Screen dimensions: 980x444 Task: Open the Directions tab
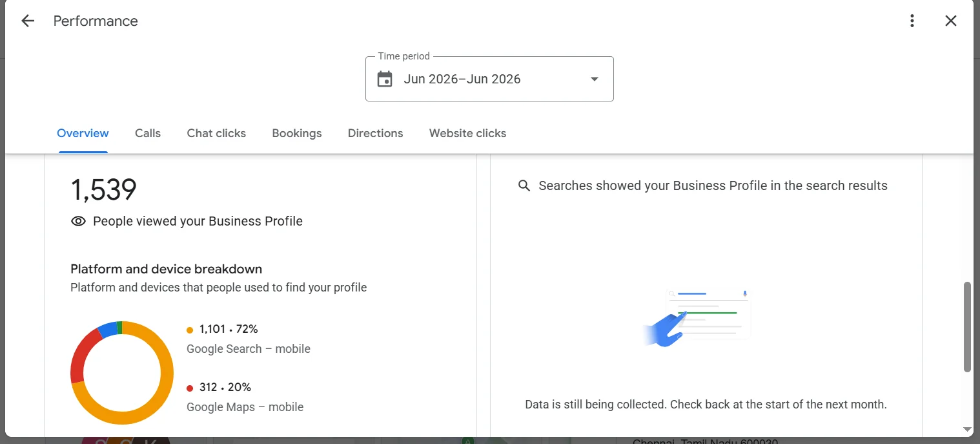(375, 133)
